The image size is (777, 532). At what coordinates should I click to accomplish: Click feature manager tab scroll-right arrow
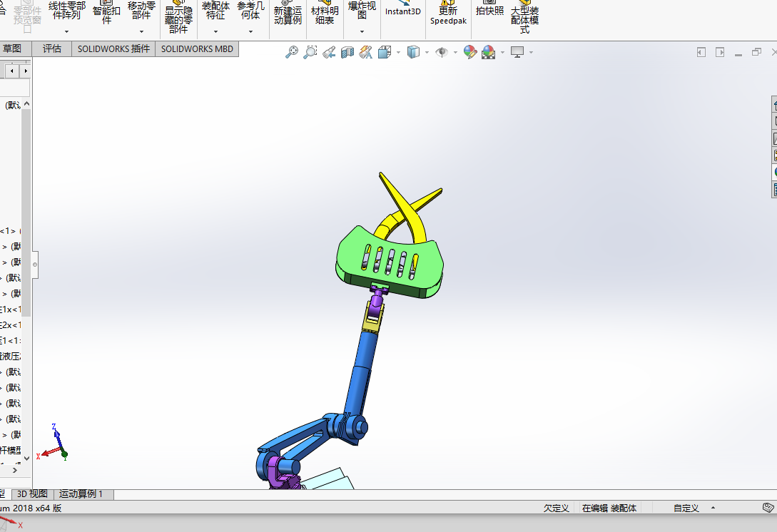pos(26,71)
